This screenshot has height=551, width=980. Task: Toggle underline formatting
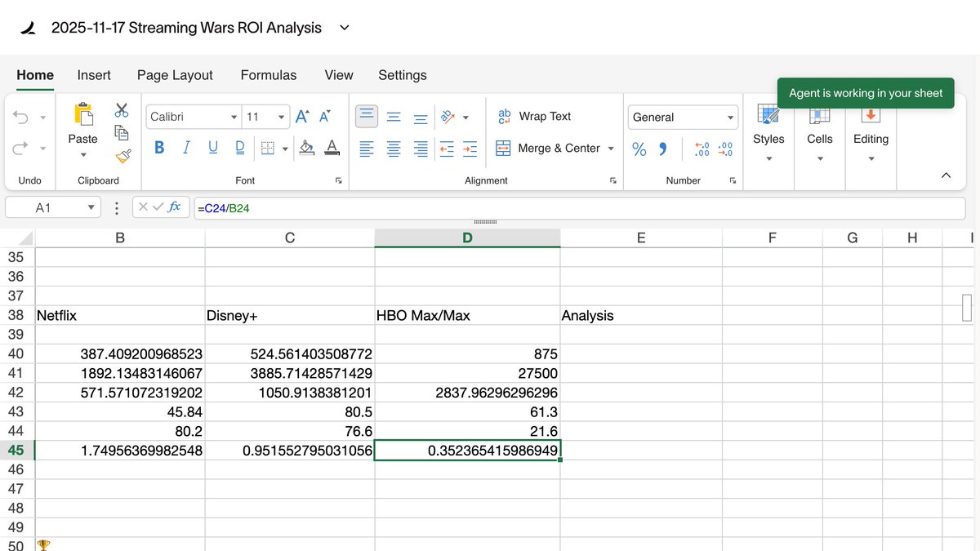point(213,148)
